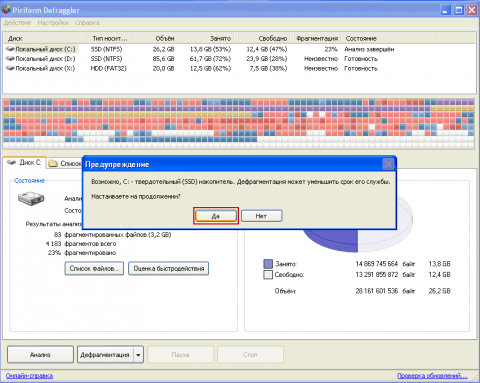
Task: Click the Занято purple color swatch
Action: (268, 264)
